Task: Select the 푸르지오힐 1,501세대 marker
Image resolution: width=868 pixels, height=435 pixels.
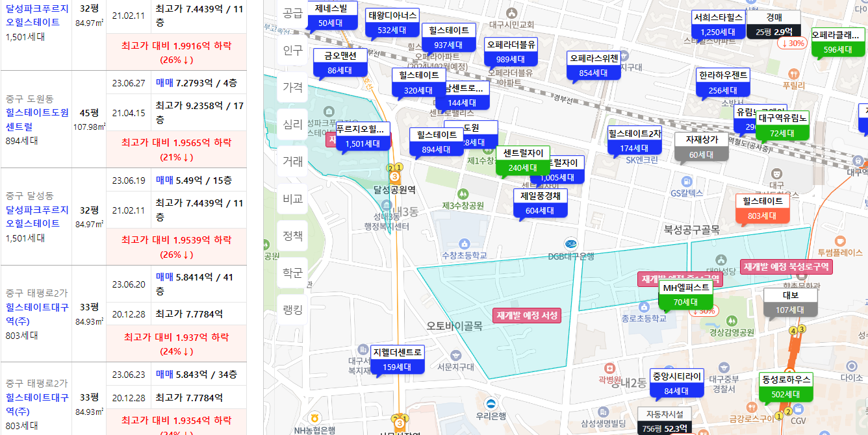Action: 363,136
